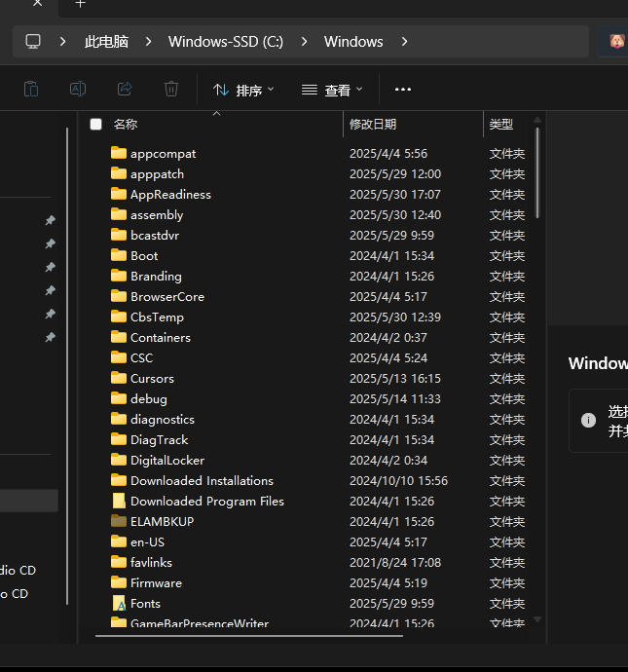This screenshot has width=628, height=672.
Task: Expand chevron after 此电脑 in address bar
Action: pos(149,42)
